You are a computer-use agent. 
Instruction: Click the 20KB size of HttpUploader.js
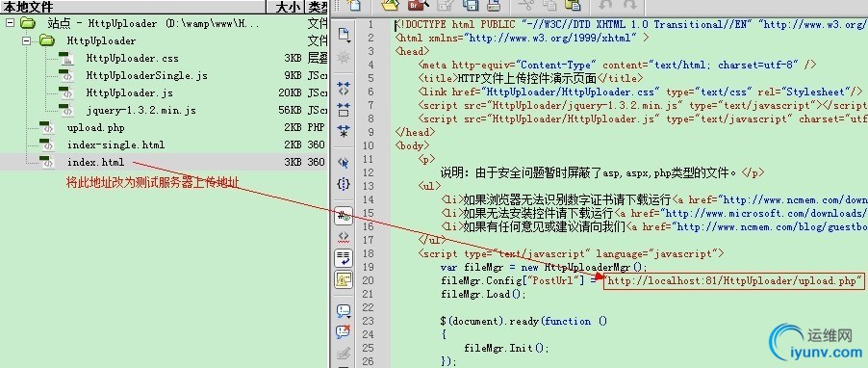pyautogui.click(x=290, y=92)
